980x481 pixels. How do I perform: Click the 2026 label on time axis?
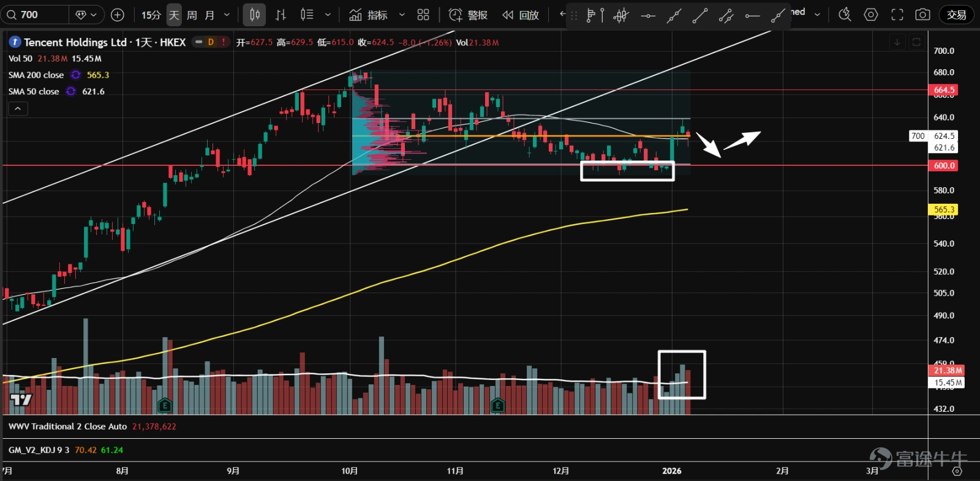[x=672, y=471]
